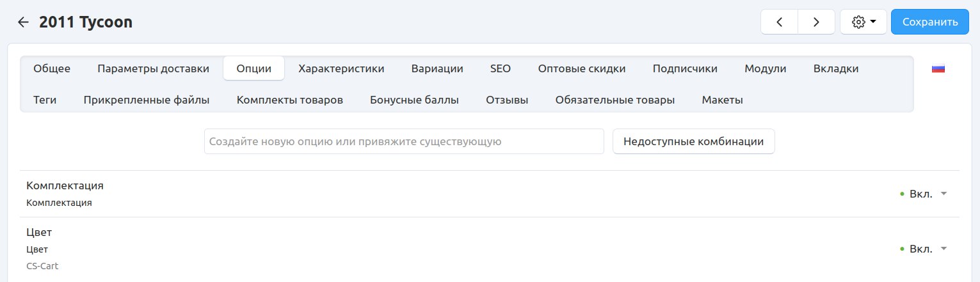Go to previous product with left chevron
The image size is (980, 282).
(x=779, y=22)
